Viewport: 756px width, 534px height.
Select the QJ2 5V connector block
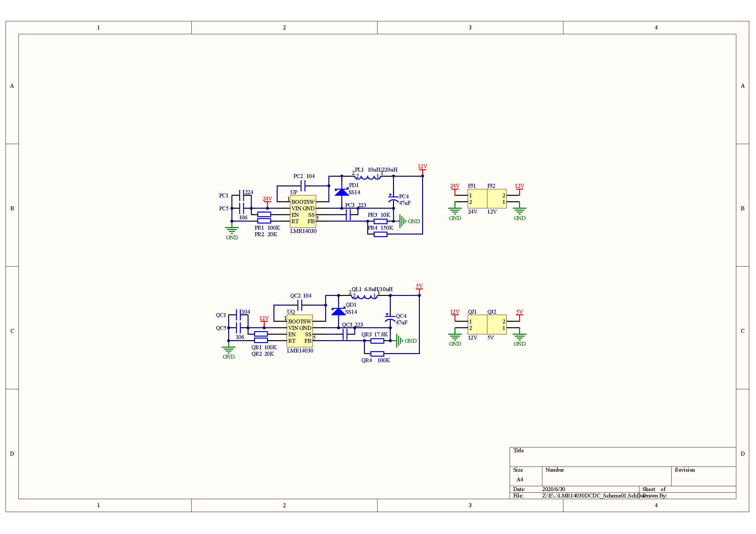(496, 324)
